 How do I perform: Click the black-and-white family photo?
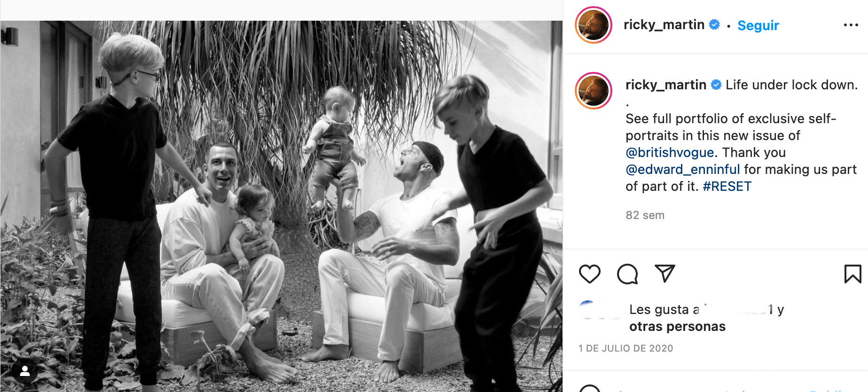282,206
